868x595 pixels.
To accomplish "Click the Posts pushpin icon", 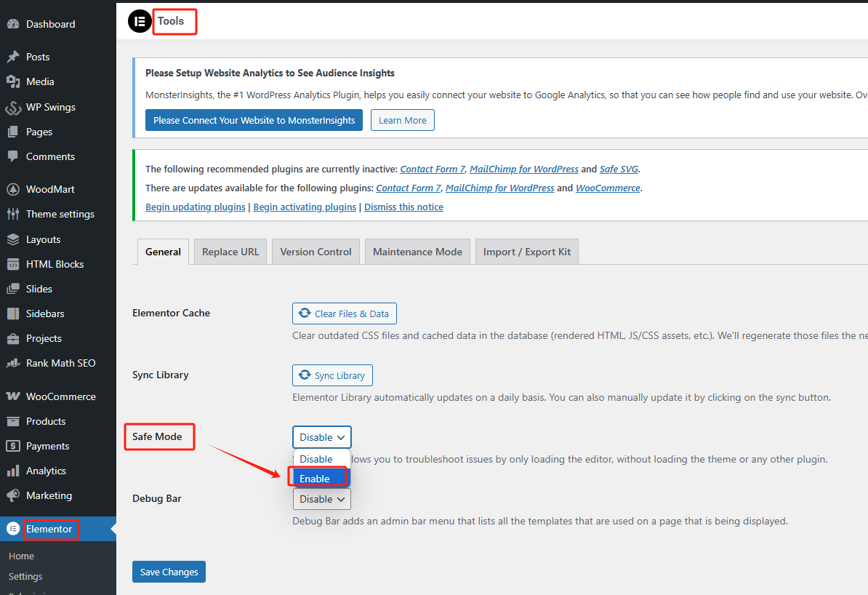I will click(x=12, y=57).
